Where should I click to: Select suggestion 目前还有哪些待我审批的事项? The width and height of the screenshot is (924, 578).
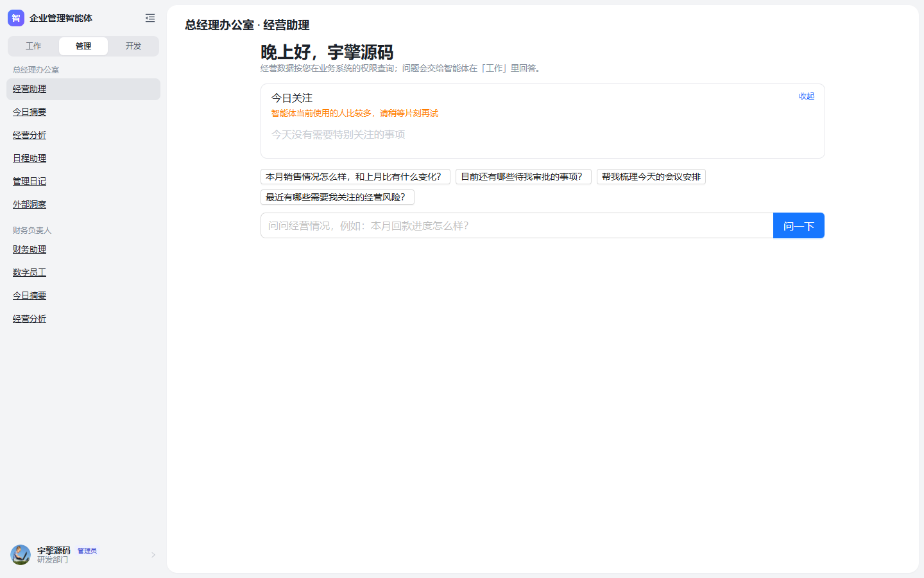pos(524,177)
